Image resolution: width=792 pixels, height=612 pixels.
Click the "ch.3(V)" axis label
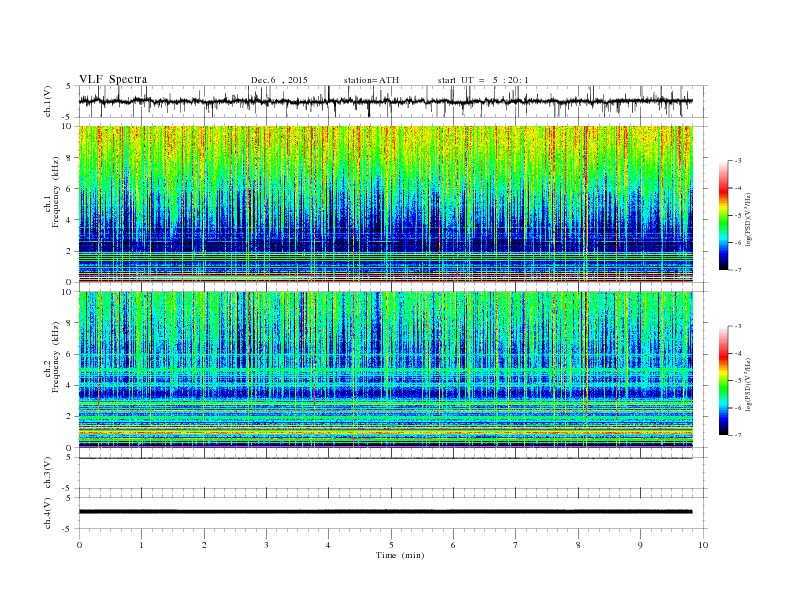pyautogui.click(x=48, y=473)
